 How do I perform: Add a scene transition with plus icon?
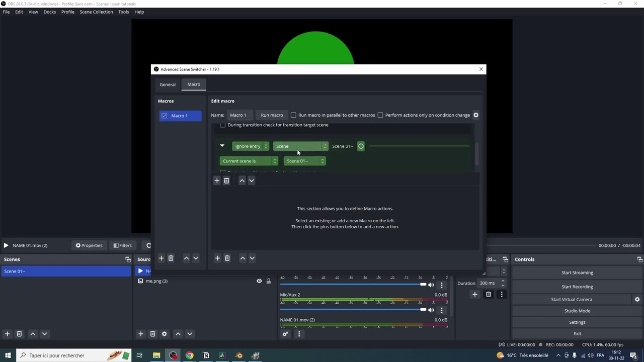pos(474,295)
